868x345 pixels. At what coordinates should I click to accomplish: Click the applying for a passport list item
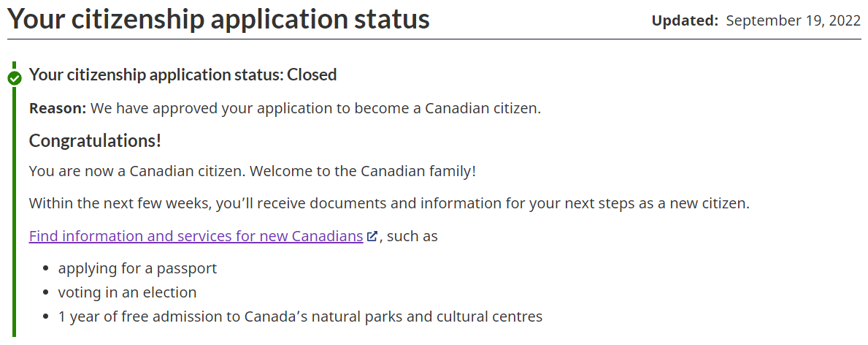(x=137, y=268)
